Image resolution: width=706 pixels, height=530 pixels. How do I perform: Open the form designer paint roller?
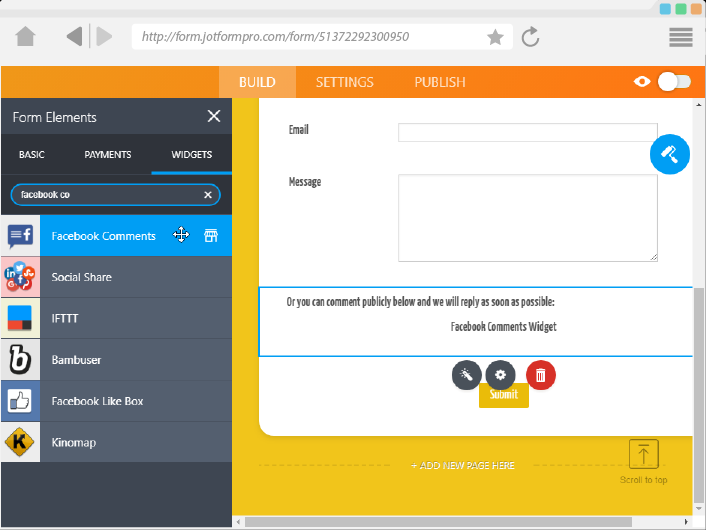coord(669,154)
